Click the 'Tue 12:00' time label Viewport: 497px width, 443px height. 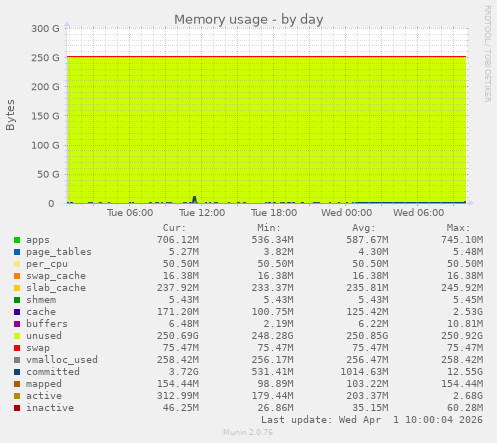pyautogui.click(x=202, y=213)
